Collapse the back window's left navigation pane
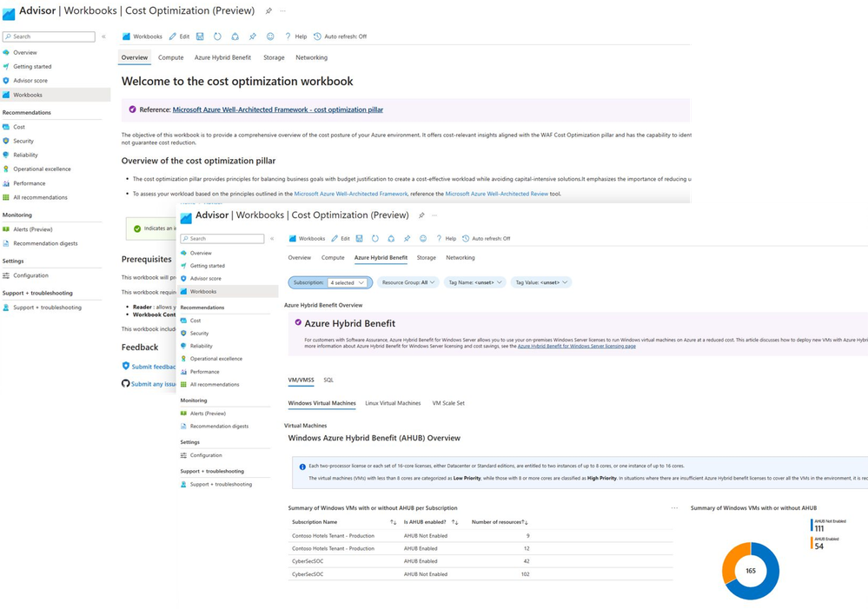The width and height of the screenshot is (868, 609). coord(103,36)
